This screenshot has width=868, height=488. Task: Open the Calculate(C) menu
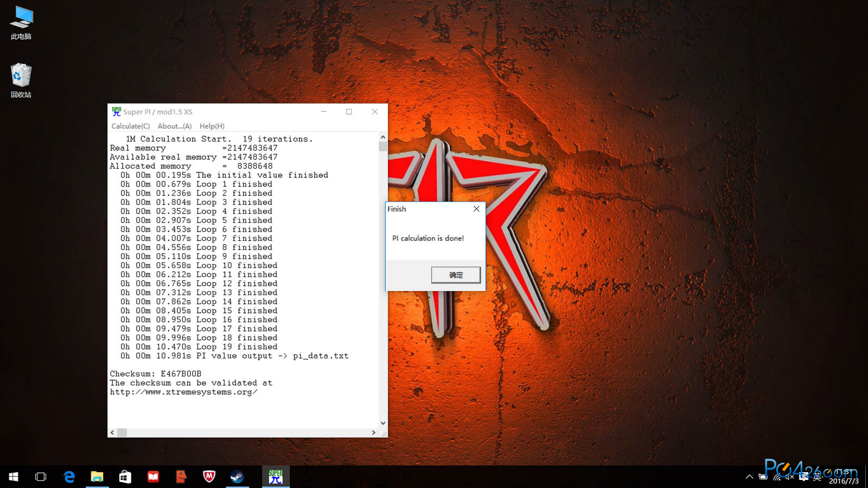(x=130, y=126)
